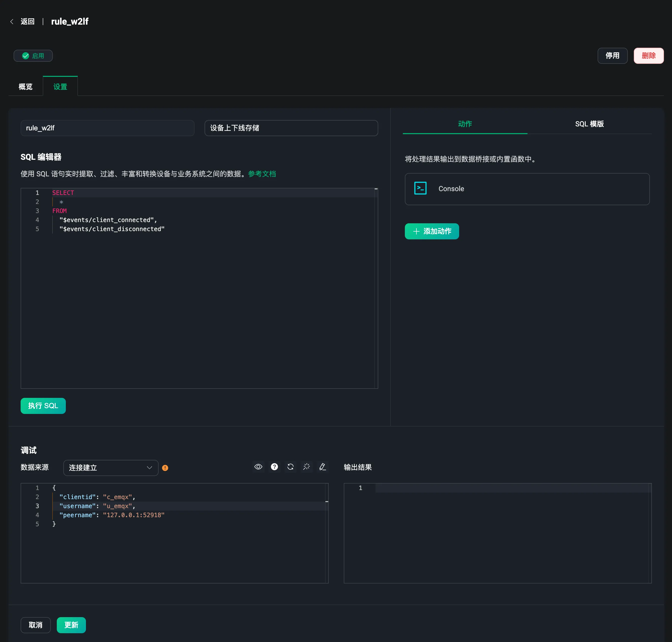
Task: Click inside the 输出结果 output editor
Action: pyautogui.click(x=497, y=533)
